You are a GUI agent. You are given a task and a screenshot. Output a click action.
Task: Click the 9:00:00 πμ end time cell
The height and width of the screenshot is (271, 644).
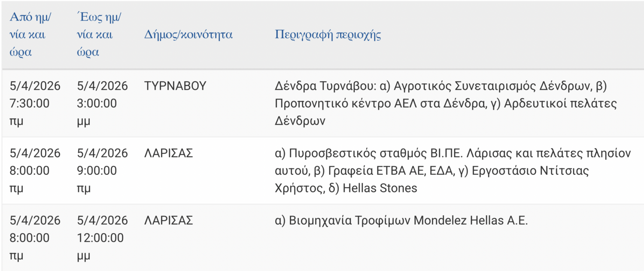coord(97,171)
